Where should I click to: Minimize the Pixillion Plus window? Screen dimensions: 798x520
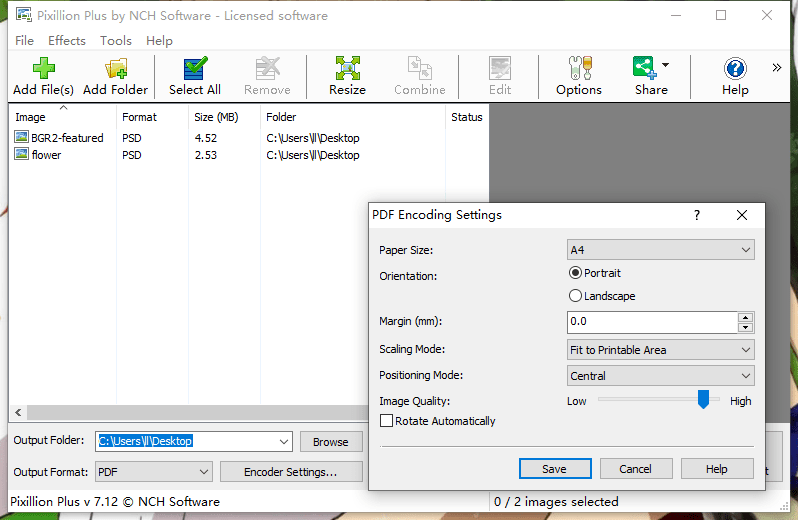676,15
